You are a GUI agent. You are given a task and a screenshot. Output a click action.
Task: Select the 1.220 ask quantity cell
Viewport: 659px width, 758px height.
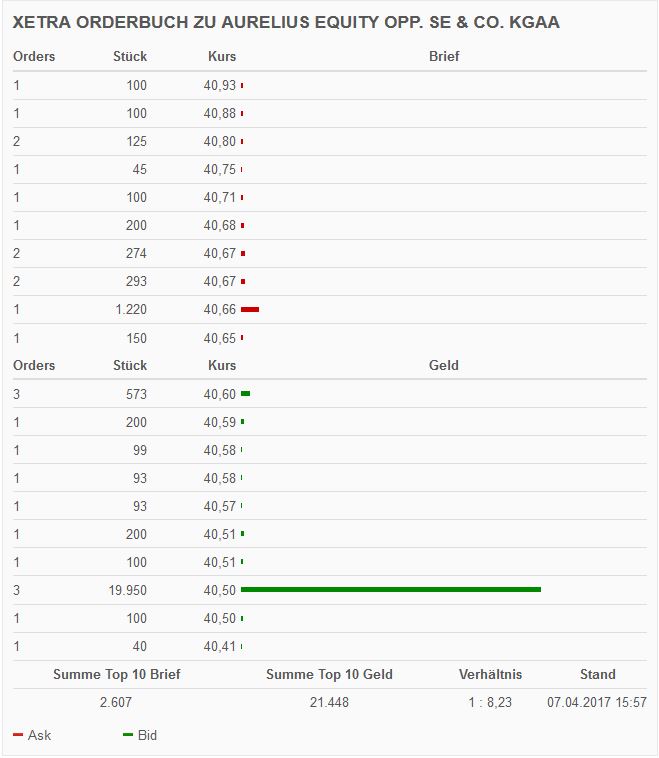[x=130, y=310]
